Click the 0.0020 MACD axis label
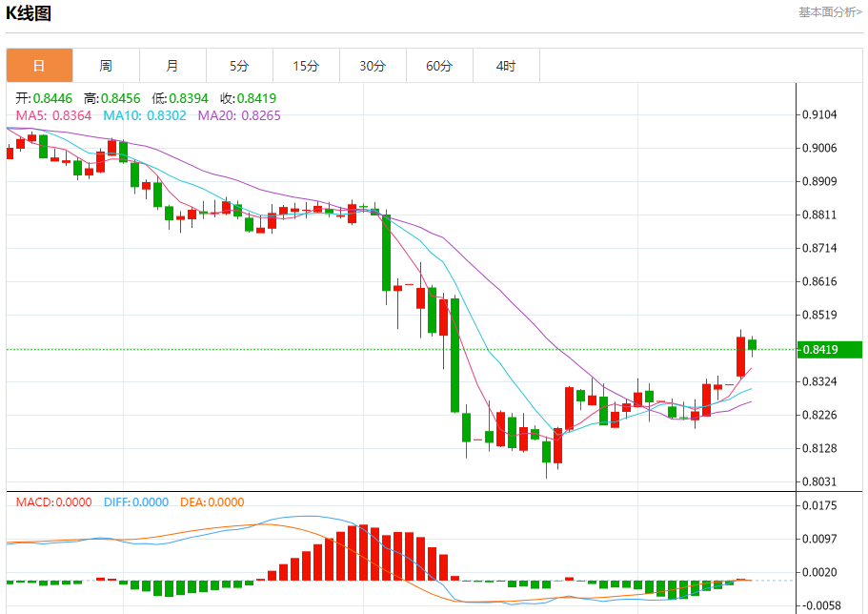The width and height of the screenshot is (868, 614). pos(819,572)
